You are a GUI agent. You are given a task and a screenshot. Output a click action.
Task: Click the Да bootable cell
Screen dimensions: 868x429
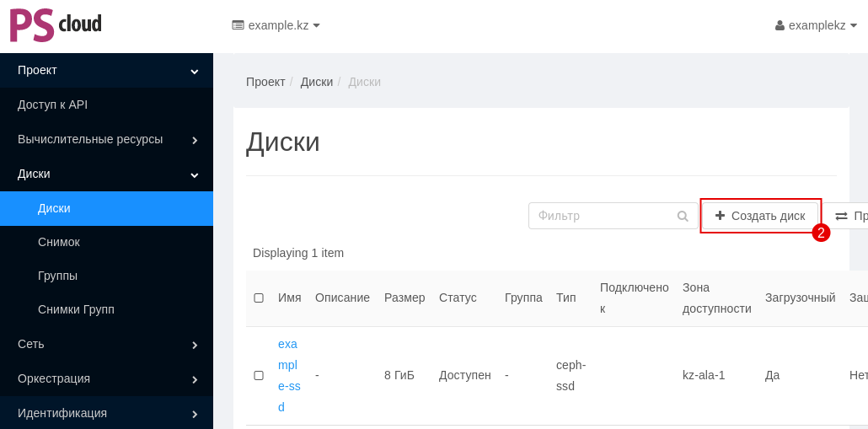point(772,375)
